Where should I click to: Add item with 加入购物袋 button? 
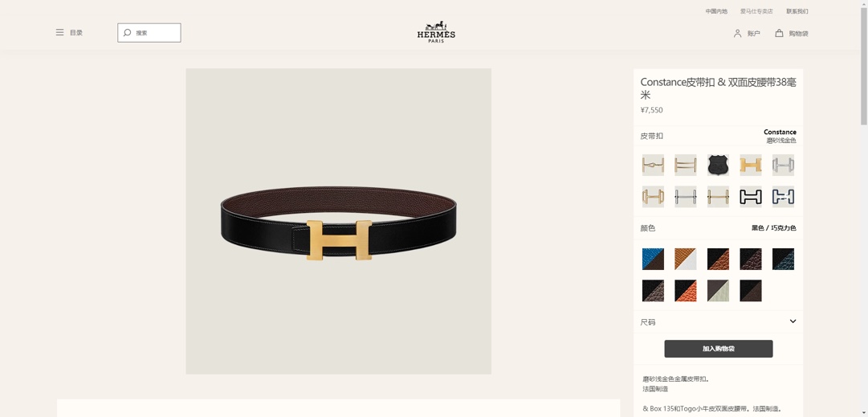point(719,349)
